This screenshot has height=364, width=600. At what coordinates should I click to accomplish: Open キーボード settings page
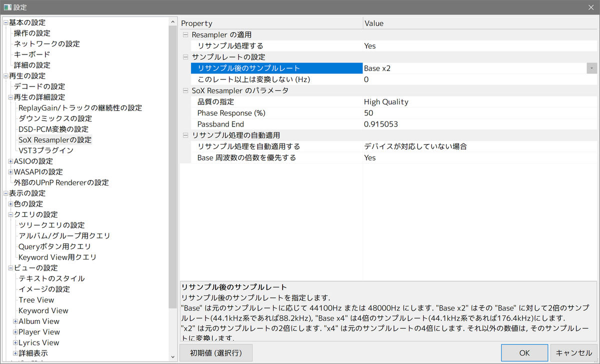tap(32, 54)
